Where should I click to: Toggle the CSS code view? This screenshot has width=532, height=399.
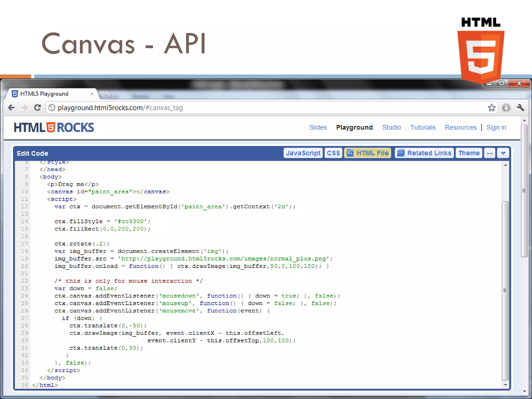click(x=333, y=153)
